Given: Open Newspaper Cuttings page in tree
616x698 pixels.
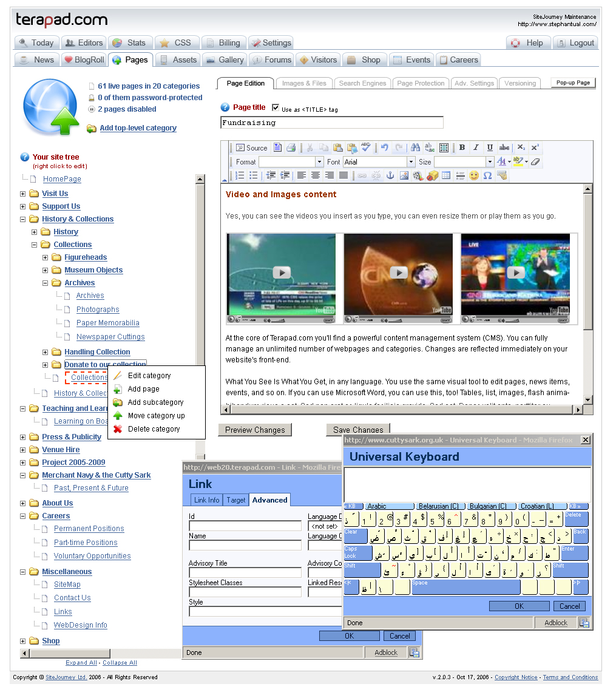Looking at the screenshot, I should pos(110,337).
